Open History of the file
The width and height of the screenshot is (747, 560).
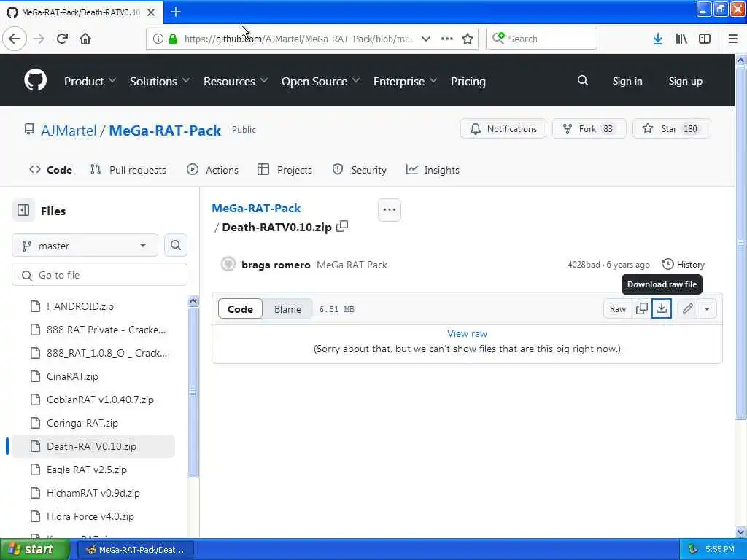(683, 264)
